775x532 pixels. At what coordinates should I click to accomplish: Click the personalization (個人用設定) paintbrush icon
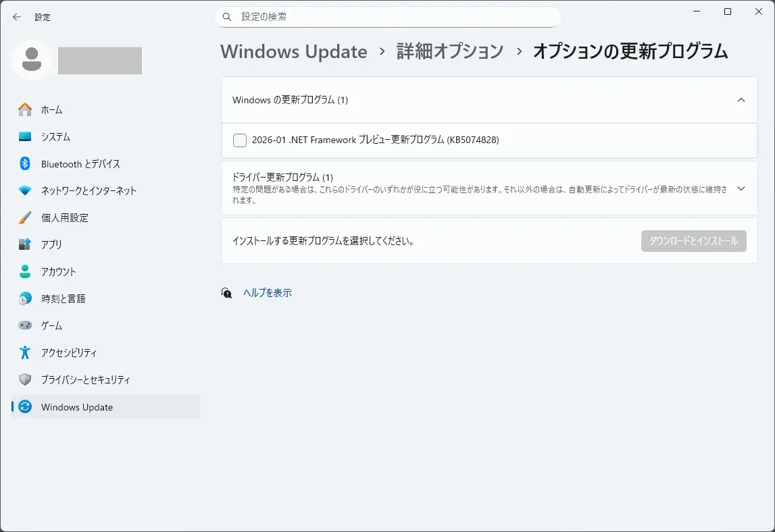pos(25,217)
